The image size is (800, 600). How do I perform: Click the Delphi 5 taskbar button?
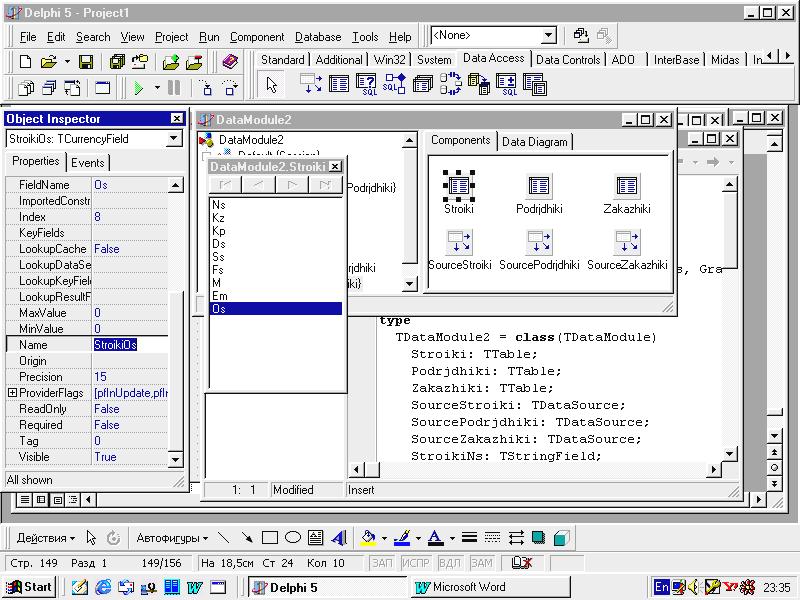pos(327,587)
